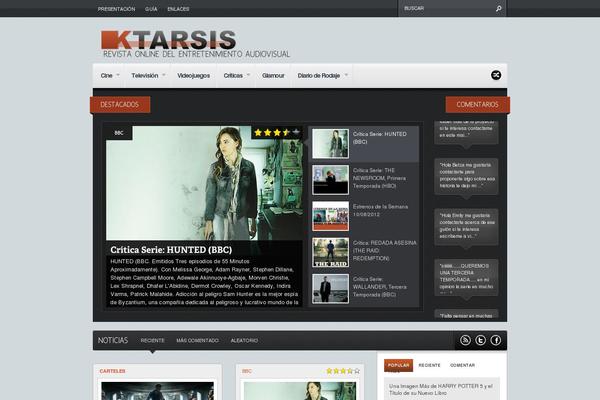
Task: Select Wallander thumbnail in featured list
Action: pyautogui.click(x=330, y=289)
